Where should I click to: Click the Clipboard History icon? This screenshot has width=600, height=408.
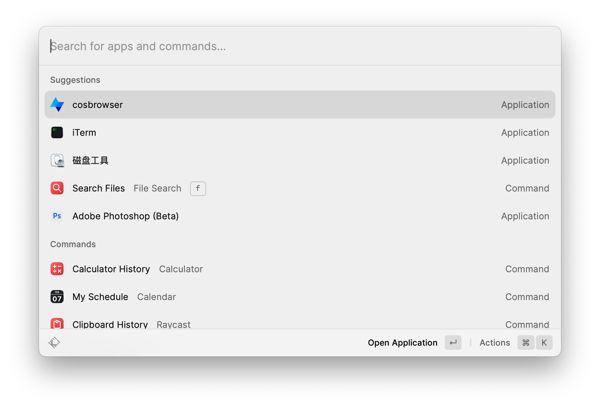pyautogui.click(x=57, y=324)
